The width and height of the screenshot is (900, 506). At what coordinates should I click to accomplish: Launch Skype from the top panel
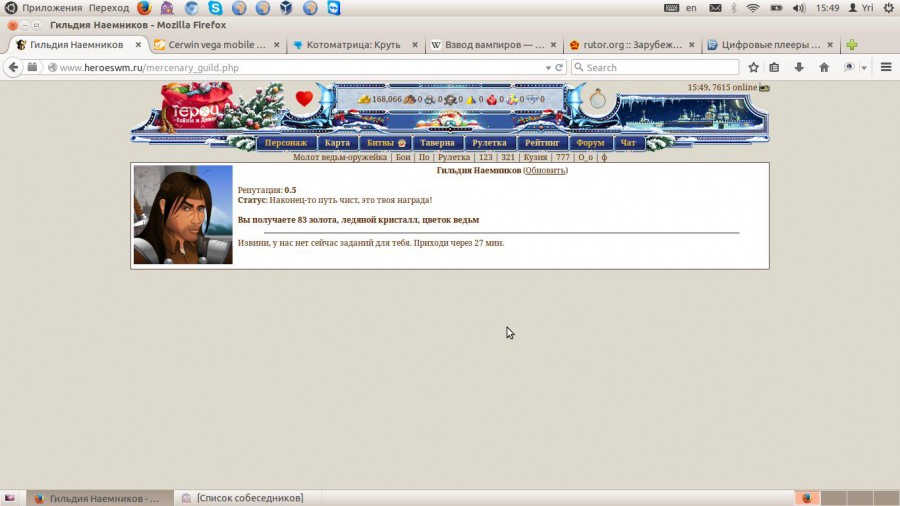[x=216, y=7]
